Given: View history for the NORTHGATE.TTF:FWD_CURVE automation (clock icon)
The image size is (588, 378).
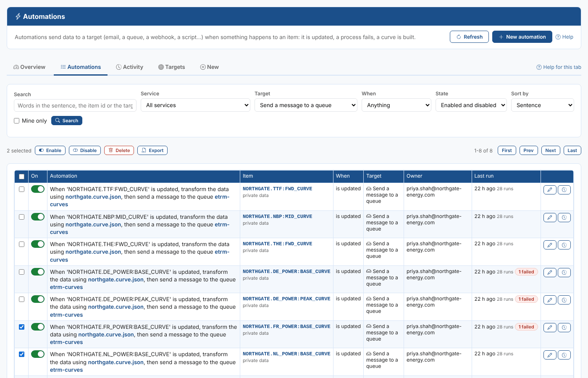Looking at the screenshot, I should [x=564, y=190].
